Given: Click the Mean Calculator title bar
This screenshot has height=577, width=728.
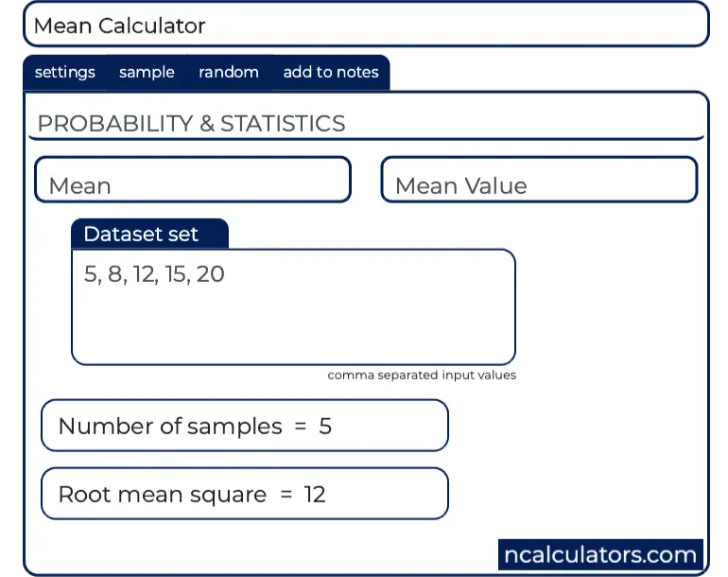Looking at the screenshot, I should coord(365,26).
